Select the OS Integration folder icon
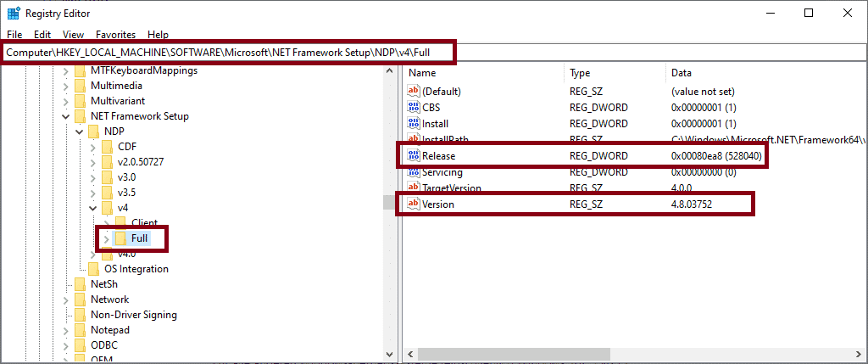The width and height of the screenshot is (868, 364). tap(94, 269)
